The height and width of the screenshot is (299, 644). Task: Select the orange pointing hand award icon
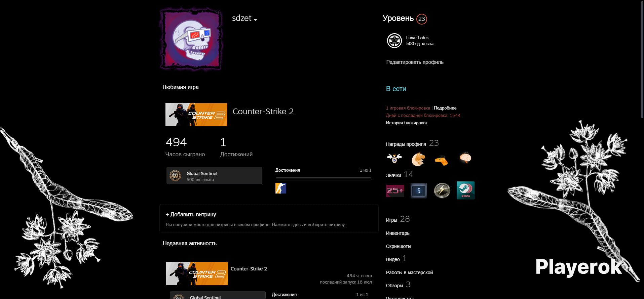point(442,160)
